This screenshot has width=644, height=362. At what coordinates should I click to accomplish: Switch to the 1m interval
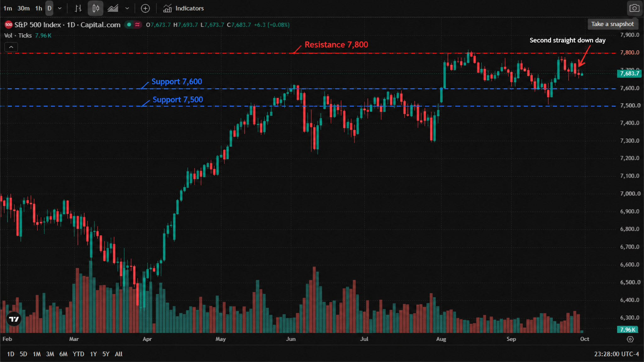pos(8,8)
